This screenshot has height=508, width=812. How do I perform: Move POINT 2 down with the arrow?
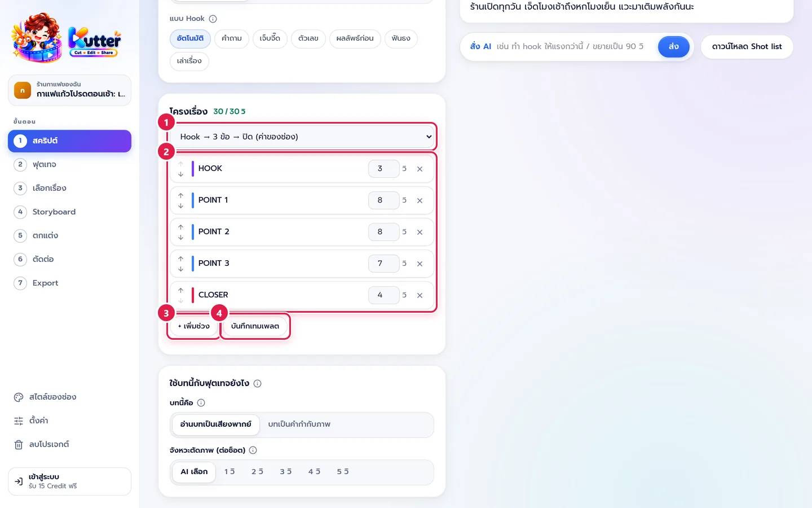tap(180, 237)
